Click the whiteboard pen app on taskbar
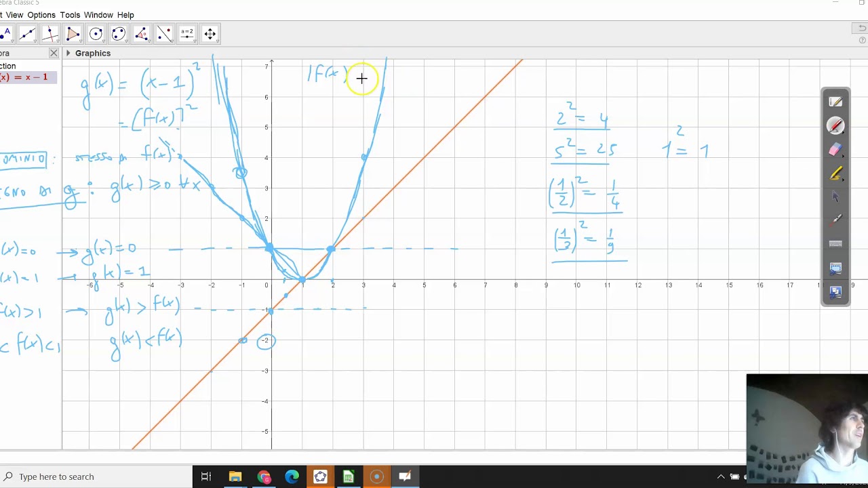This screenshot has height=488, width=868. pos(405,476)
